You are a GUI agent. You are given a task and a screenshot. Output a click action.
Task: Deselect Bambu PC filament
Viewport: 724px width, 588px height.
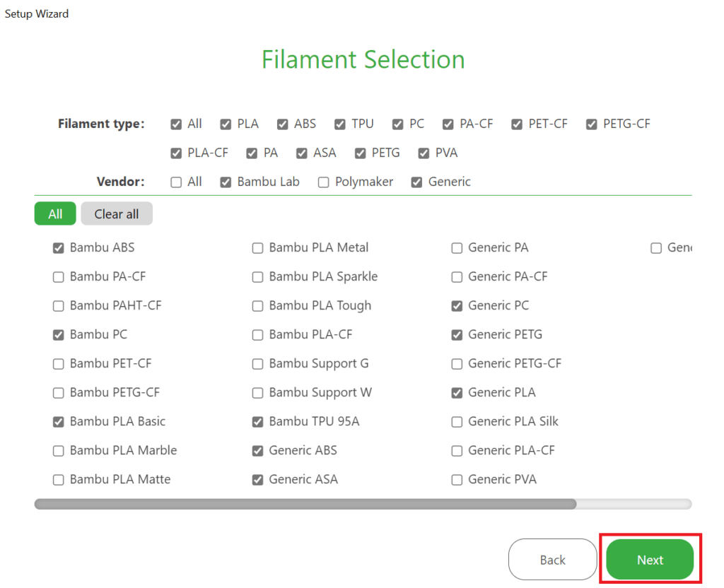tap(58, 335)
